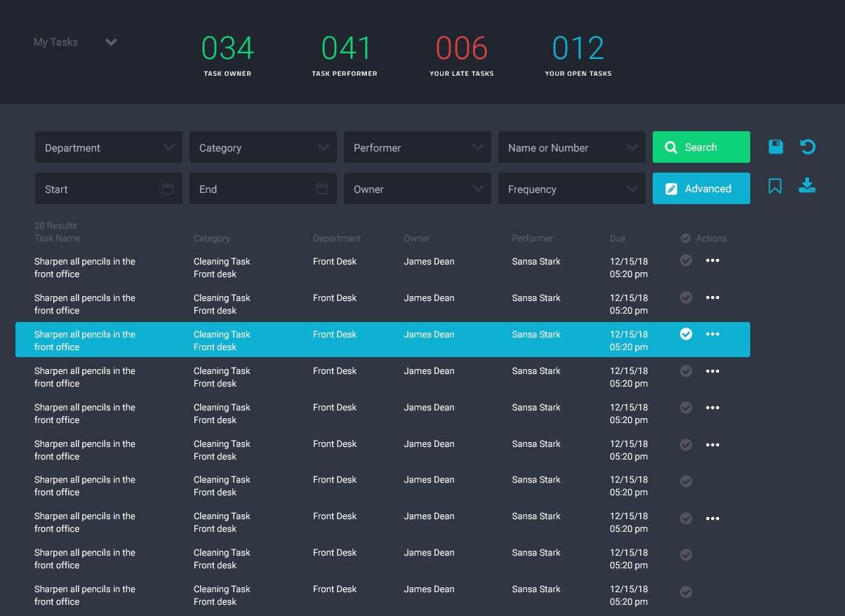Select the 034 Task Owner counter

click(x=227, y=55)
